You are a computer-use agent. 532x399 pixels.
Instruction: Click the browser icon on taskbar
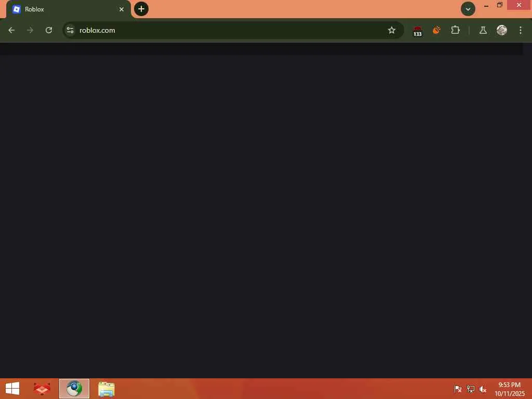(x=74, y=389)
